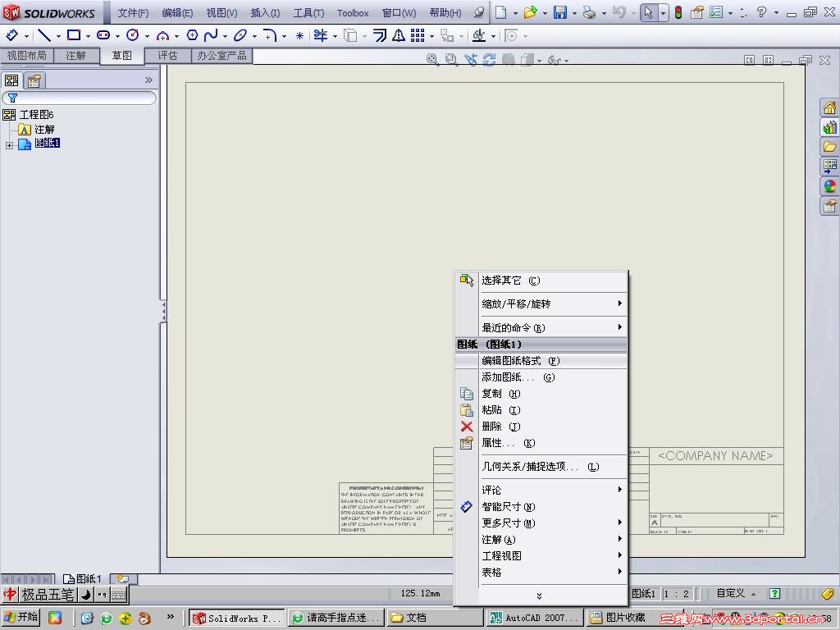Viewport: 840px width, 630px height.
Task: Select the Trim Entities tool
Action: tap(321, 35)
